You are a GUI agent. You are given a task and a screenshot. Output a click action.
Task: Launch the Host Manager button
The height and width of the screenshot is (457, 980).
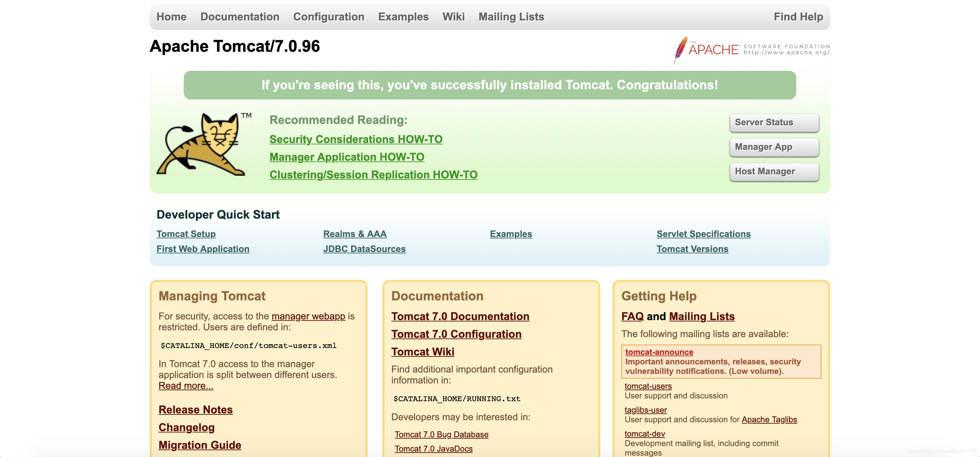click(774, 172)
